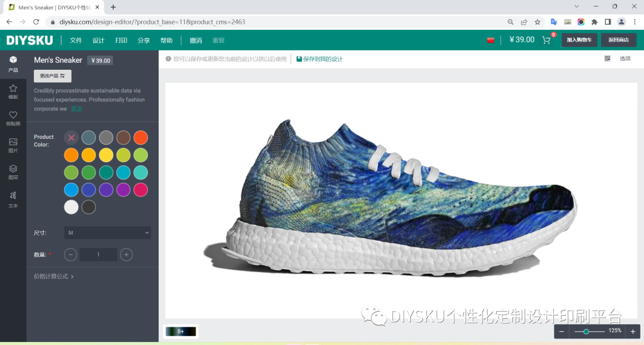Open the tab search chevron in the title bar

[x=577, y=7]
